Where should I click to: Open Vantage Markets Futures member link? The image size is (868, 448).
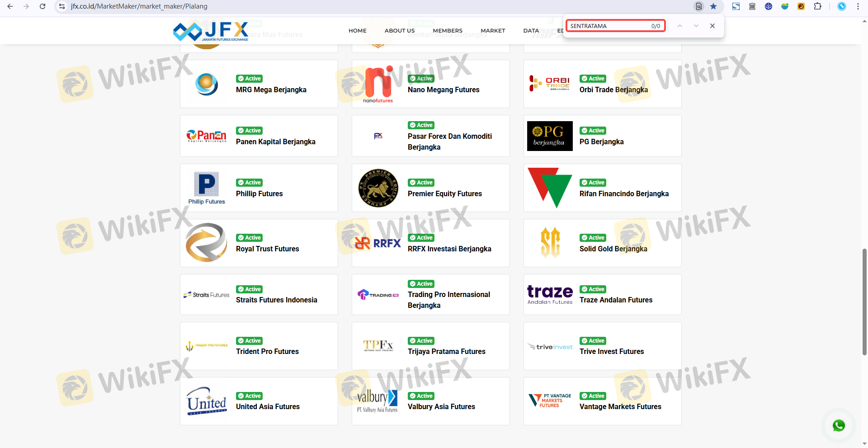tap(620, 407)
